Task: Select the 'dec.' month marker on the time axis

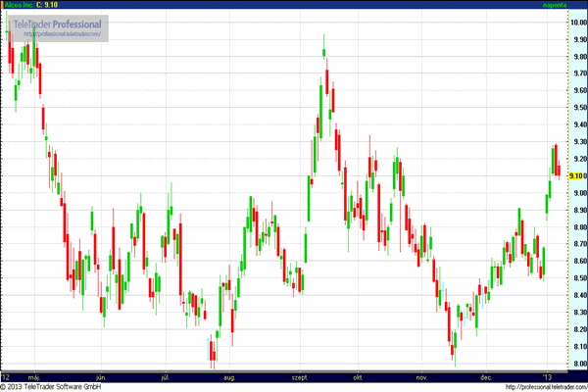Action: (485, 376)
